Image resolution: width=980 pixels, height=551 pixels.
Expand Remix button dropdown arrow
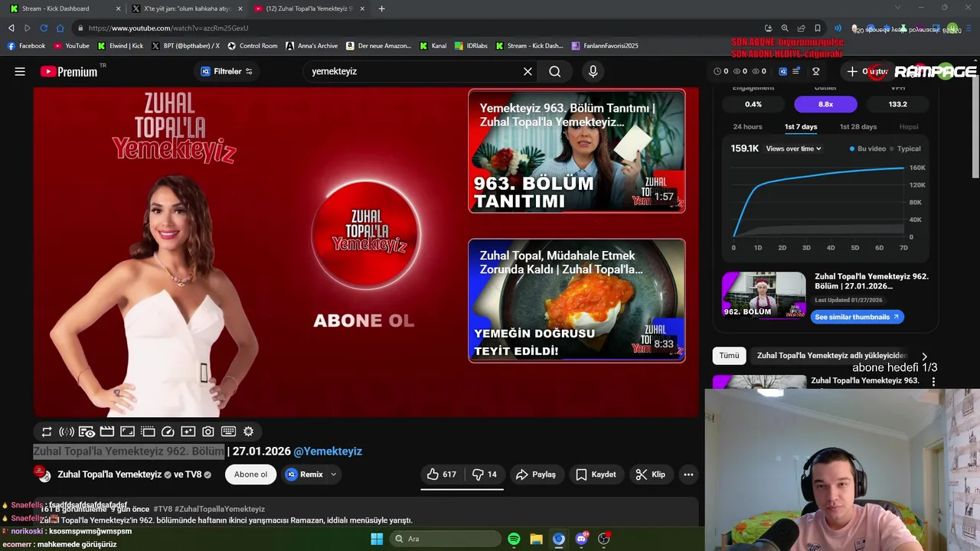coord(334,474)
